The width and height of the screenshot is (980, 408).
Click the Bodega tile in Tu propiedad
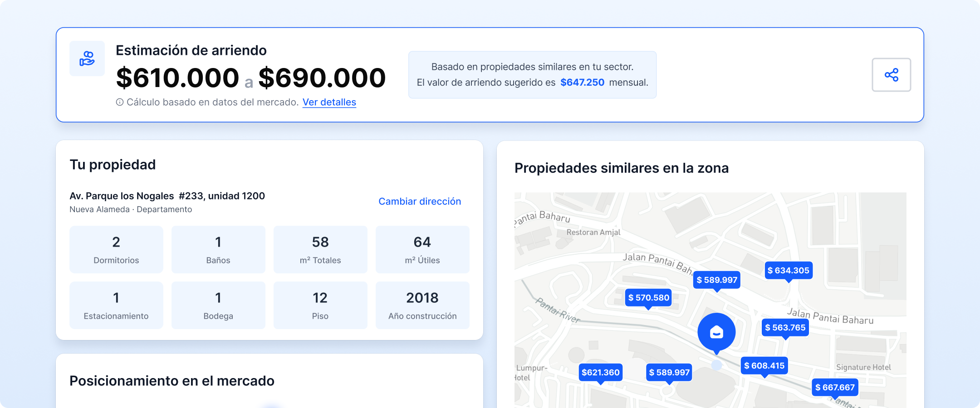tap(218, 305)
